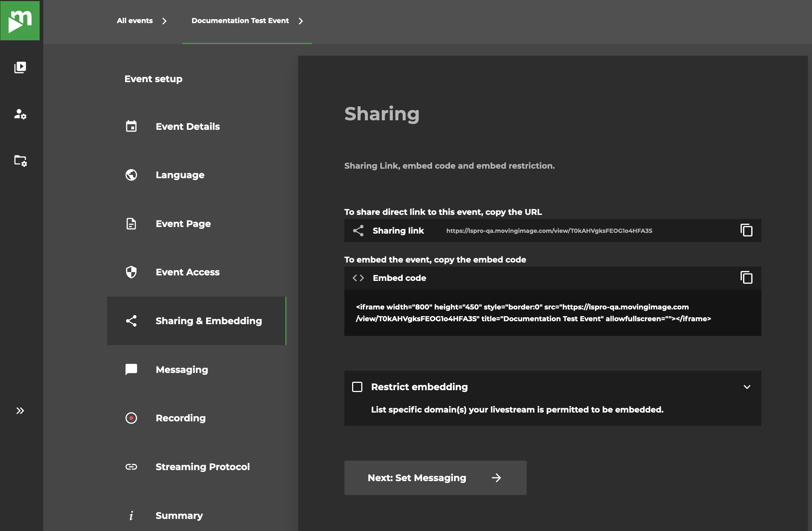
Task: Click the record icon for Recording
Action: pos(131,418)
